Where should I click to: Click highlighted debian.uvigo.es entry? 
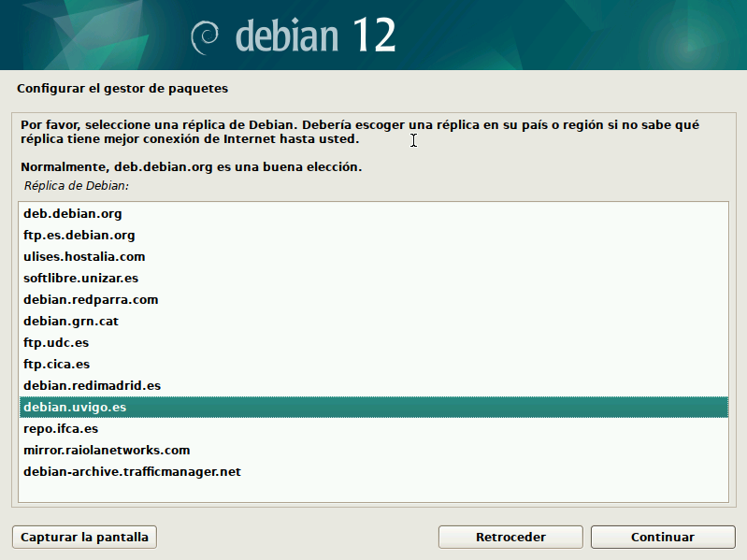pos(75,408)
